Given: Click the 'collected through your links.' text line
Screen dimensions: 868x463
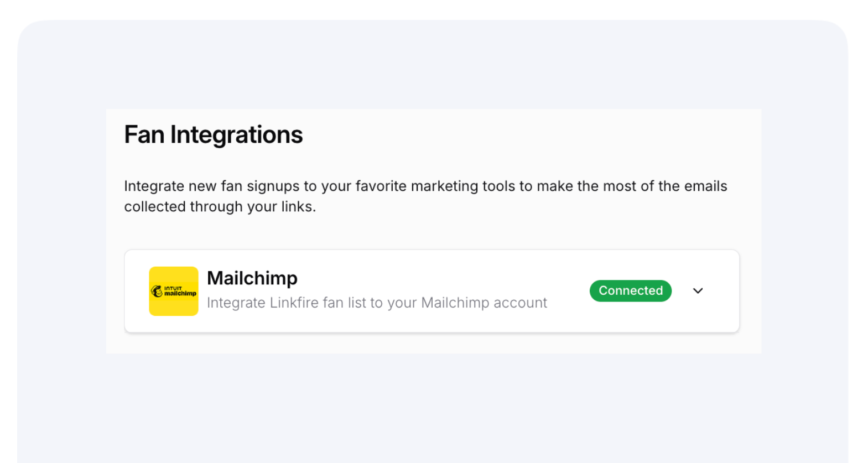Looking at the screenshot, I should point(220,207).
